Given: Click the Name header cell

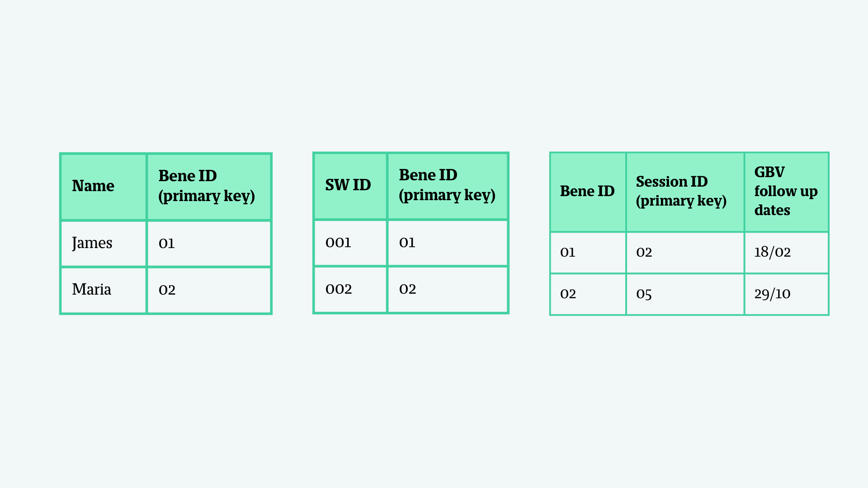Looking at the screenshot, I should (x=104, y=187).
